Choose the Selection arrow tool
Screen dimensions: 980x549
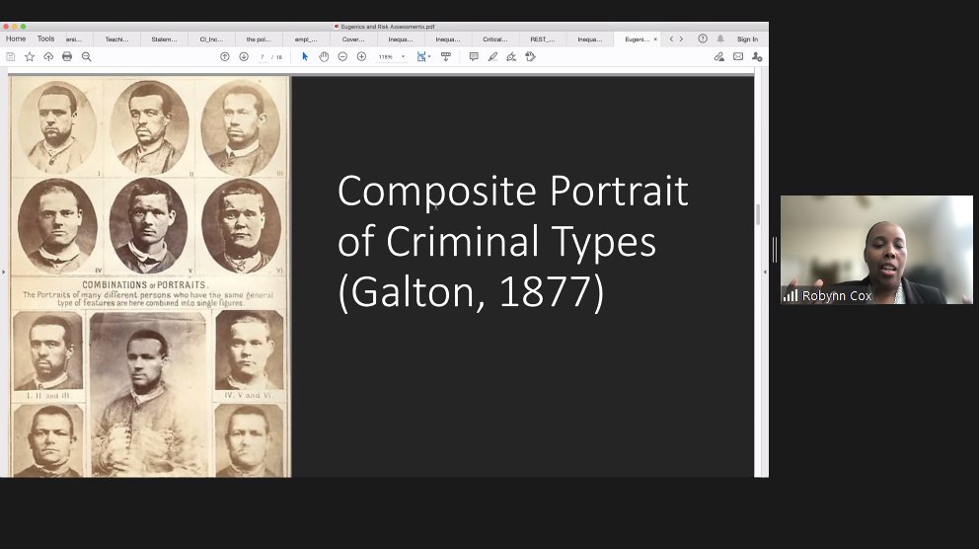305,57
